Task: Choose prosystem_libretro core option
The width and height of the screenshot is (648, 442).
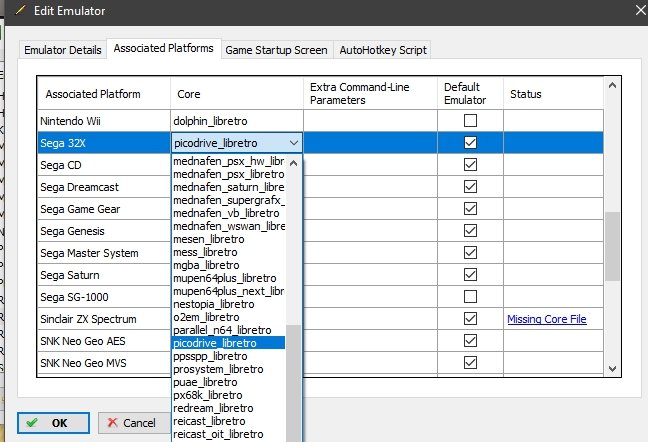Action: point(229,369)
